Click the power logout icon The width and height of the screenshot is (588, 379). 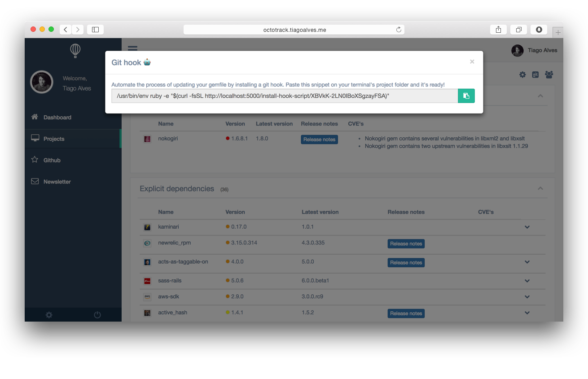(97, 315)
